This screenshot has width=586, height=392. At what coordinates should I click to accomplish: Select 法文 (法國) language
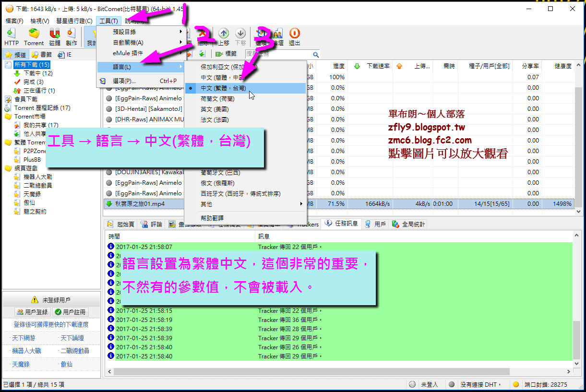point(245,120)
